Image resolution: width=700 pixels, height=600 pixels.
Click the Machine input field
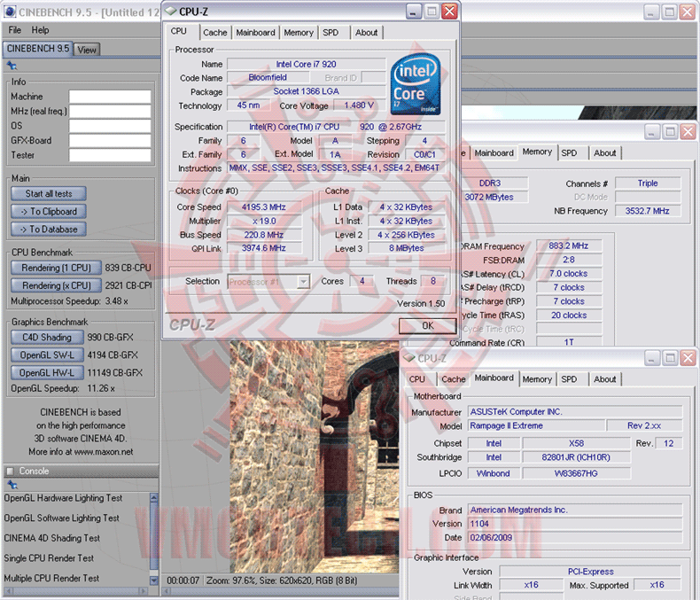point(110,97)
